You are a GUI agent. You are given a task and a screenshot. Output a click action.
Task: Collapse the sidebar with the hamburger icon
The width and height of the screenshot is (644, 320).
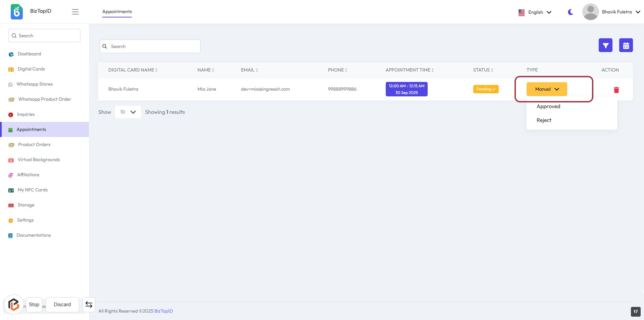75,12
